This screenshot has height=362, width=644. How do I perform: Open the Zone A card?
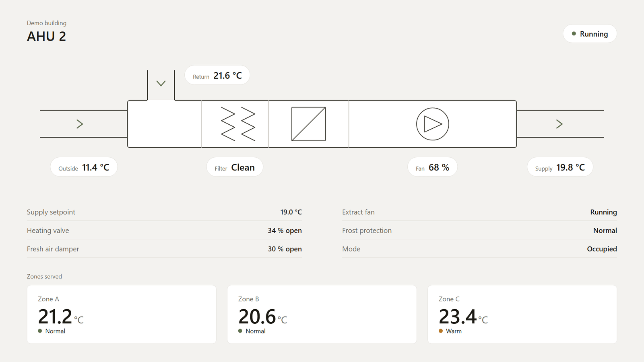coord(122,315)
